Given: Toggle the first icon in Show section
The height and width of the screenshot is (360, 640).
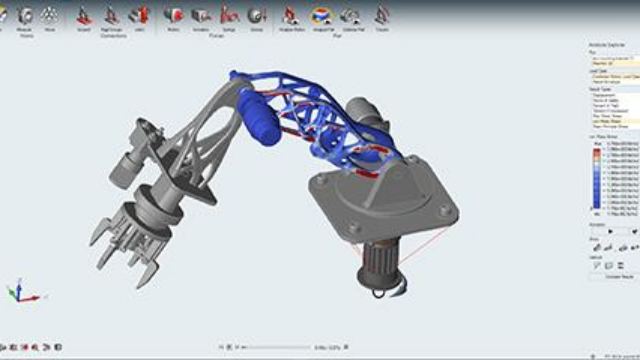Looking at the screenshot, I should click(x=597, y=247).
